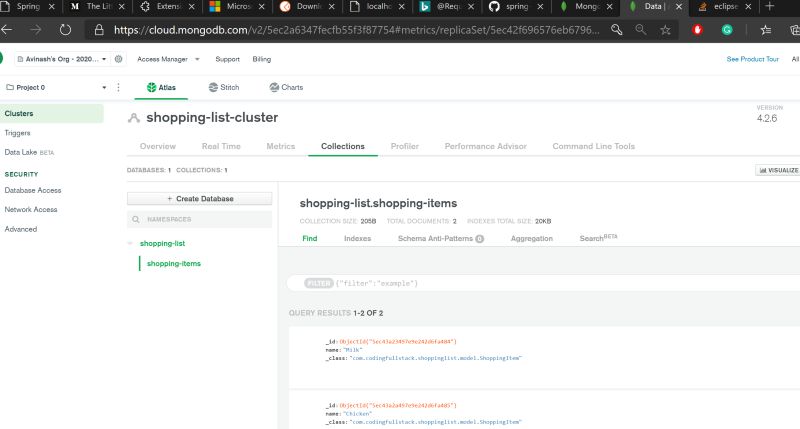
Task: Click the Atlas leaf icon
Action: pos(152,87)
